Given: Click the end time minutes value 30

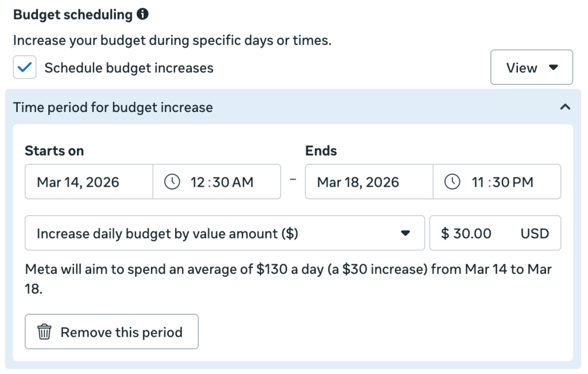Looking at the screenshot, I should pyautogui.click(x=500, y=183).
